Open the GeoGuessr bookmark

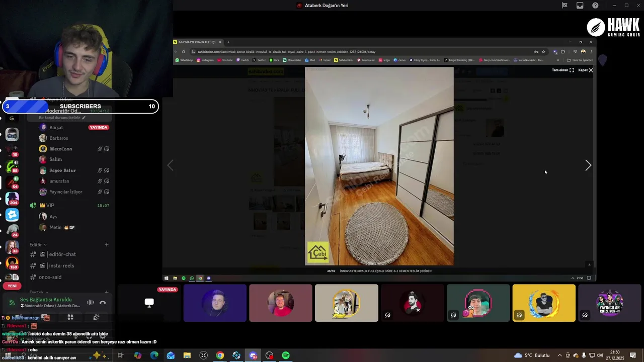(366, 60)
